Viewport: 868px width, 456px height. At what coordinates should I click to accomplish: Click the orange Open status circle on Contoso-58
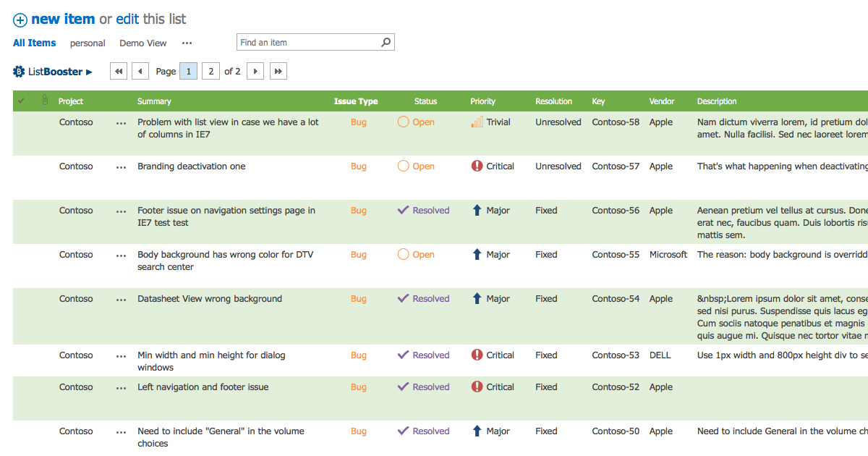(x=404, y=122)
